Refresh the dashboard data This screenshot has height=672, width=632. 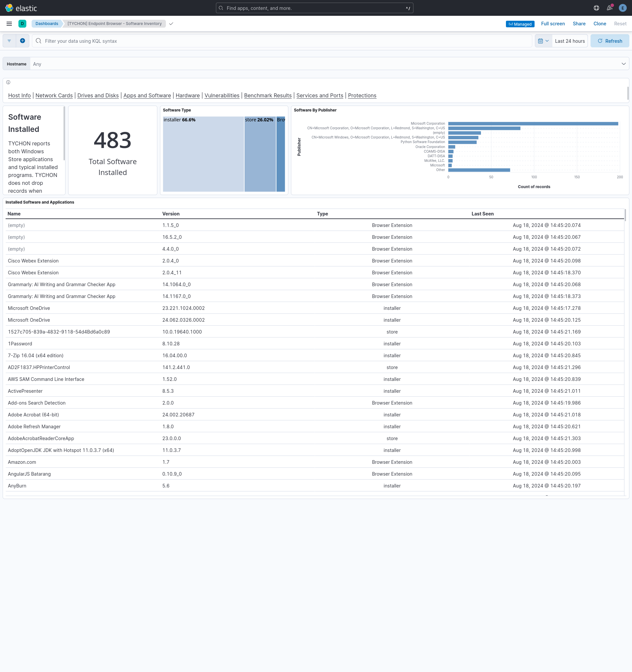pyautogui.click(x=610, y=41)
